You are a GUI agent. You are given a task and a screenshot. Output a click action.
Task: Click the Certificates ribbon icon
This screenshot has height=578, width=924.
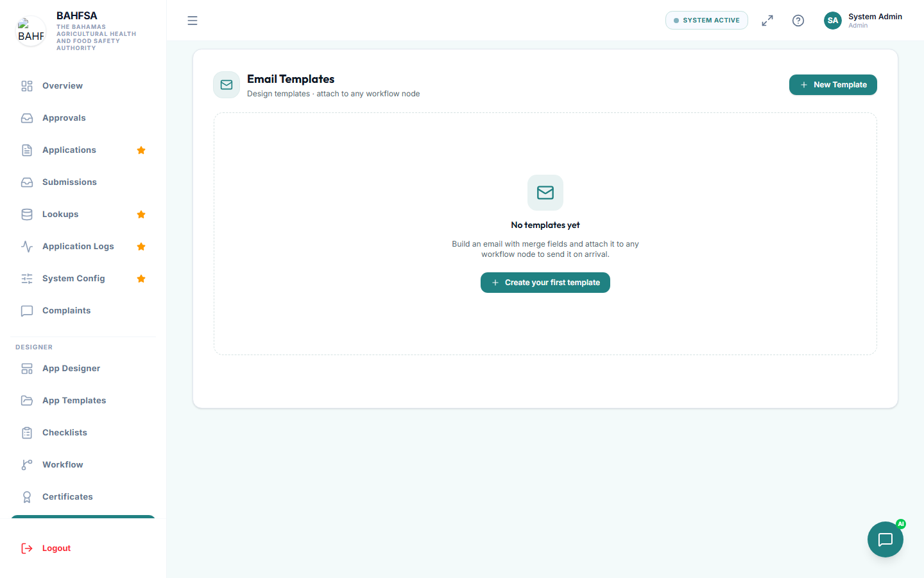tap(27, 497)
